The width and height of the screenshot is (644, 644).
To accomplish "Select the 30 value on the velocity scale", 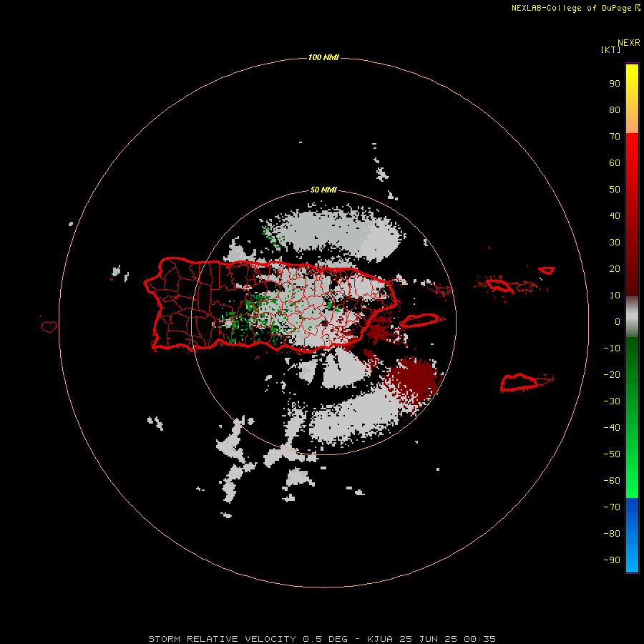I will (x=615, y=243).
